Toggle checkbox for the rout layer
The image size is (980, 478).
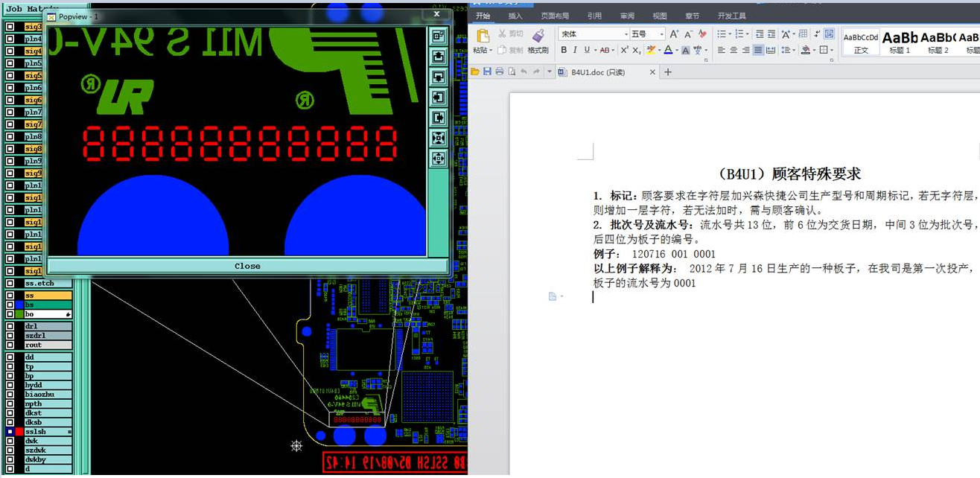pos(10,345)
